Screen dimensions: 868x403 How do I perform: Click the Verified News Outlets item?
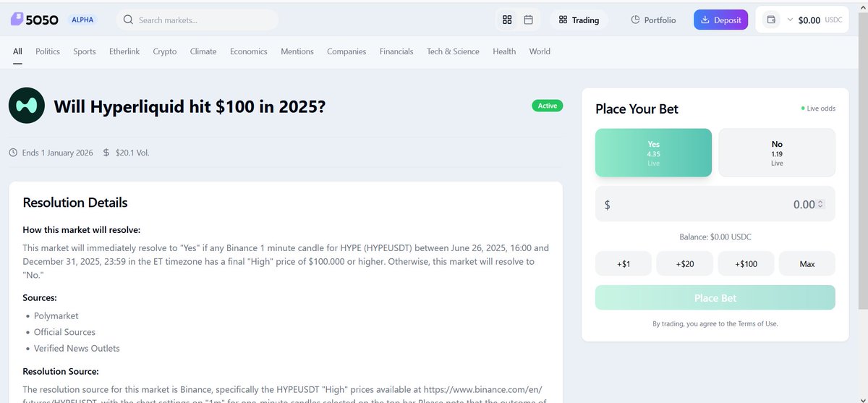77,349
